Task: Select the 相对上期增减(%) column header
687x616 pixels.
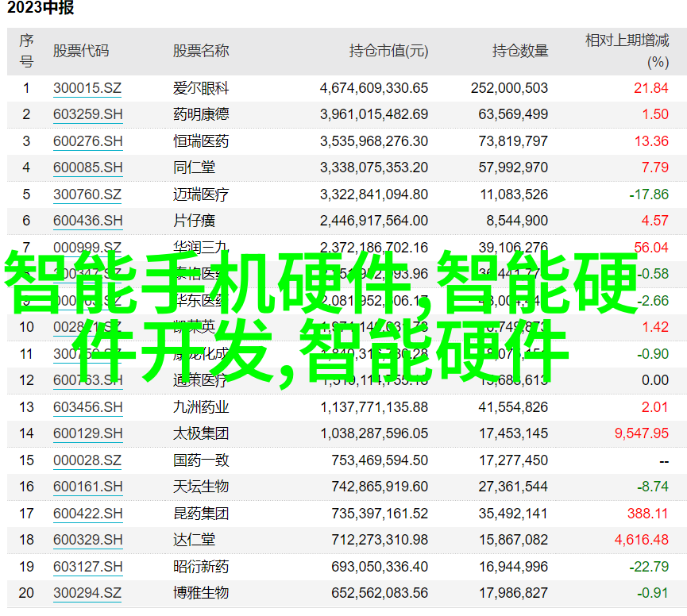Action: click(627, 51)
